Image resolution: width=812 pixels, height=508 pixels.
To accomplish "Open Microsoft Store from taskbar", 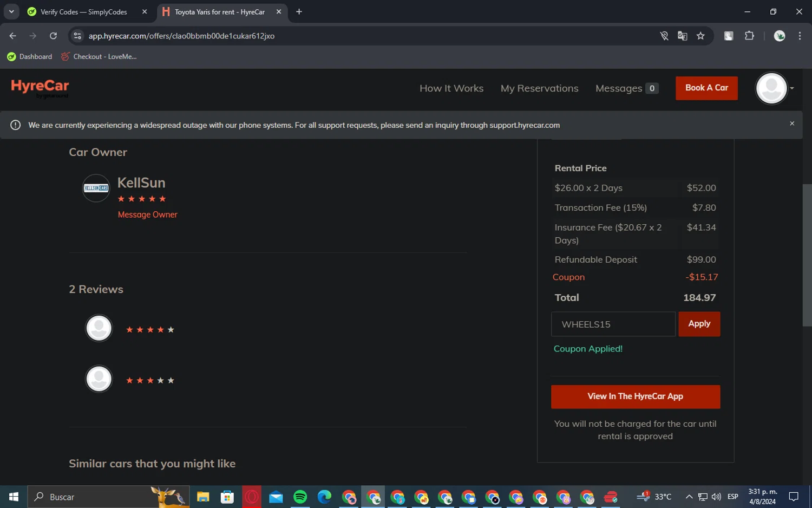I will (x=227, y=497).
